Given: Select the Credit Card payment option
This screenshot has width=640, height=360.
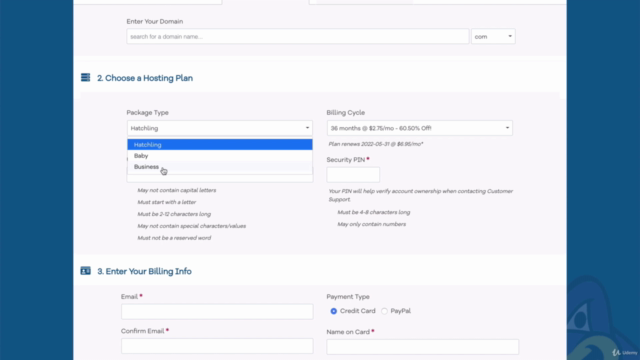Looking at the screenshot, I should [x=334, y=311].
